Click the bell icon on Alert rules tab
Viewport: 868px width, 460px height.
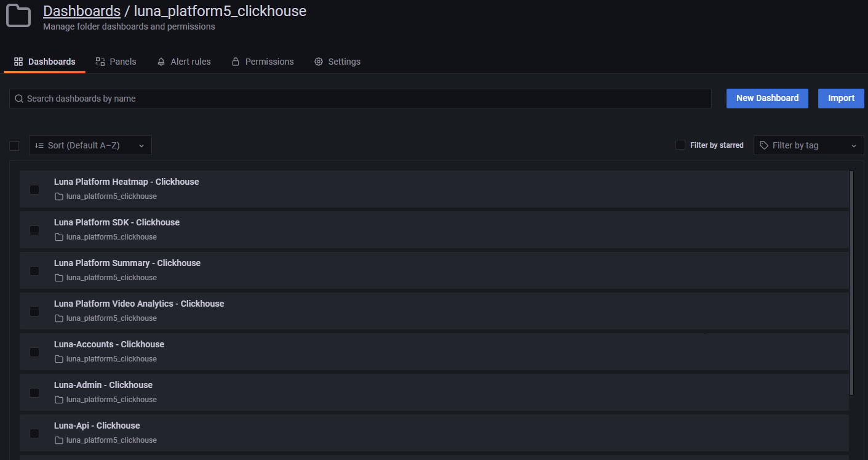(161, 62)
